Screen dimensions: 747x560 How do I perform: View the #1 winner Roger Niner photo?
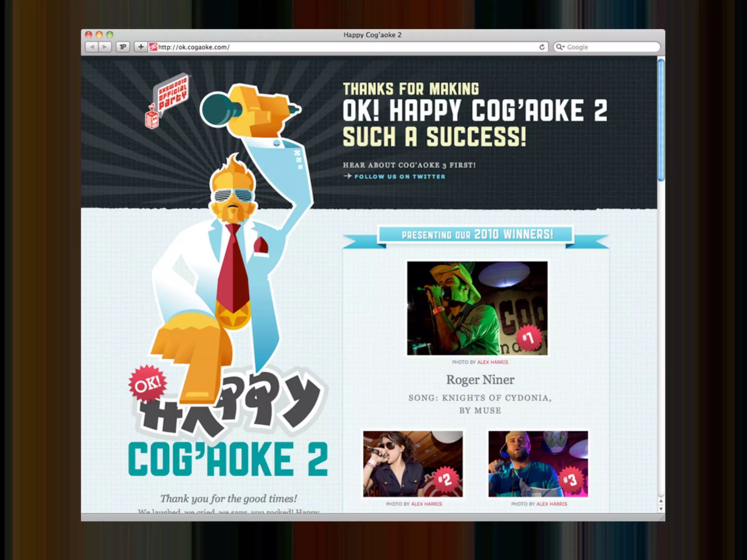(x=477, y=308)
